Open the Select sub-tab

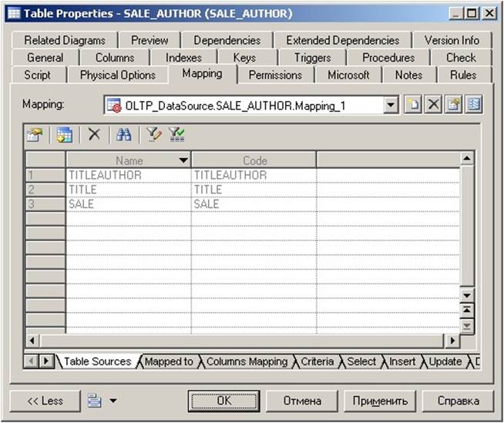tap(361, 361)
